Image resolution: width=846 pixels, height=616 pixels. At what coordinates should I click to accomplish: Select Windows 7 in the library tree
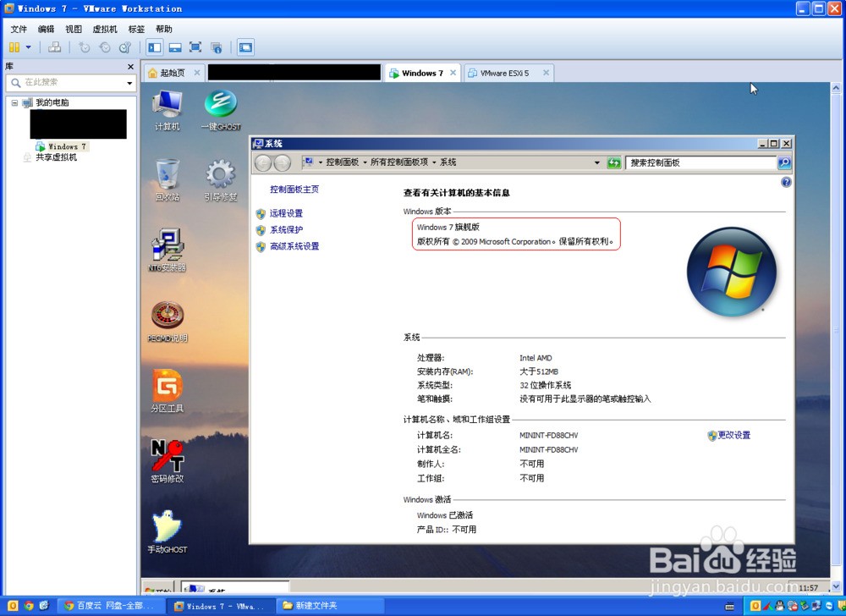coord(67,146)
